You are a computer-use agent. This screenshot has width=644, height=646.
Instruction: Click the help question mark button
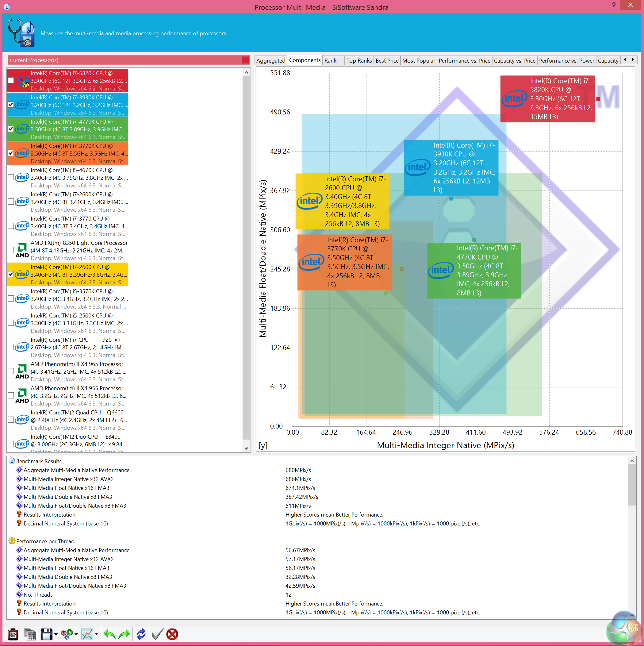613,5
